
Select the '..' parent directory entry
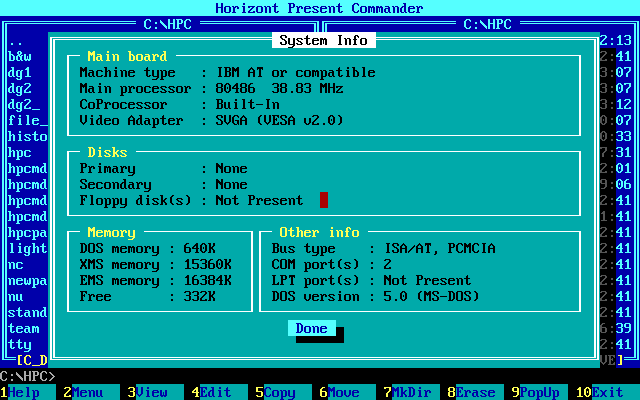[16, 41]
